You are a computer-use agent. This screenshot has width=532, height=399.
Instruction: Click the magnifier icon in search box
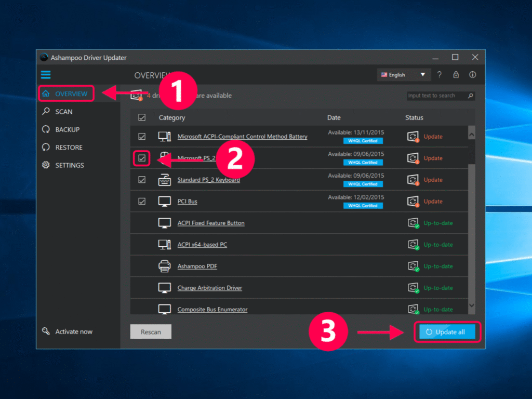pyautogui.click(x=470, y=96)
